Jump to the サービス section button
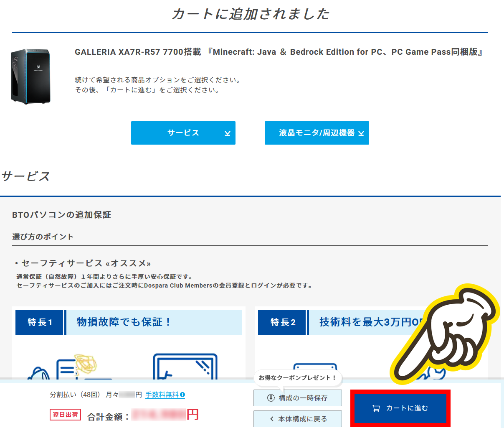504x428 pixels. coord(183,133)
